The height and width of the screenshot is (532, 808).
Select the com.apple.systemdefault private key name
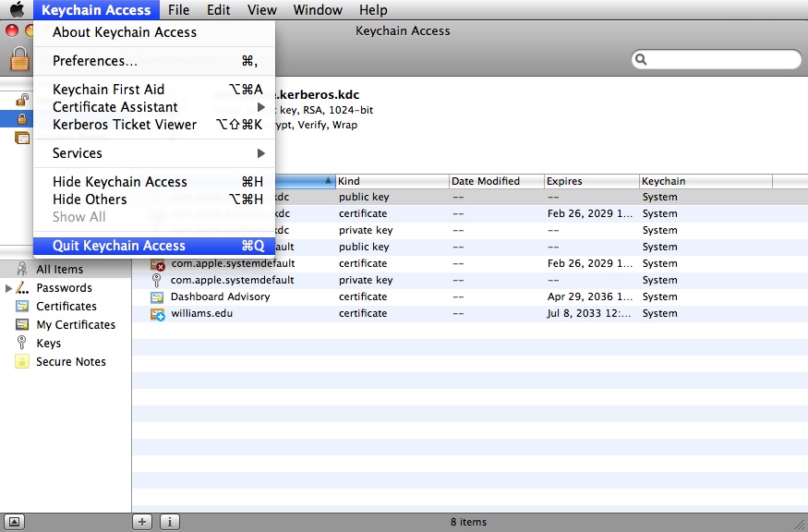pyautogui.click(x=233, y=280)
